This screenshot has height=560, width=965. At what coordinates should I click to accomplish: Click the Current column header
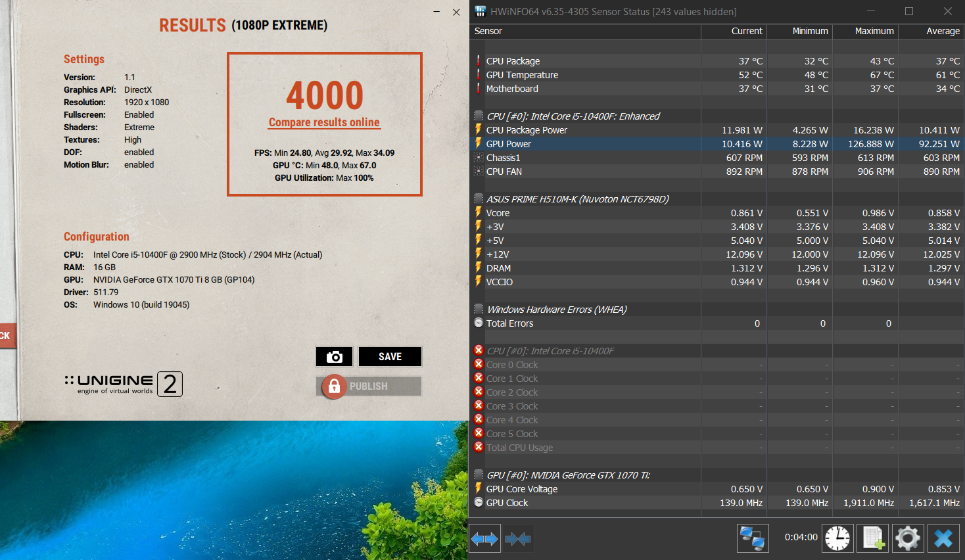tap(747, 31)
